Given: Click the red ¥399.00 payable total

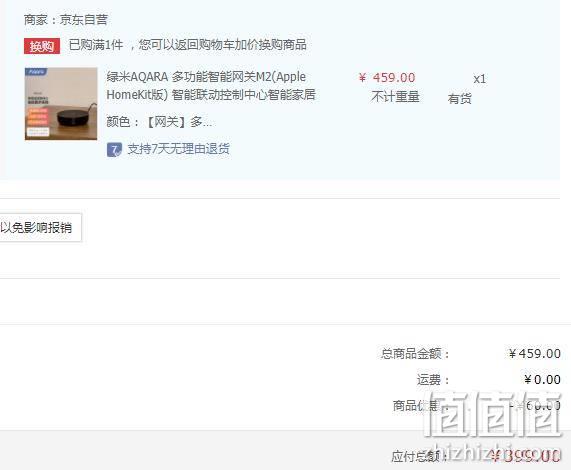Looking at the screenshot, I should coord(525,456).
